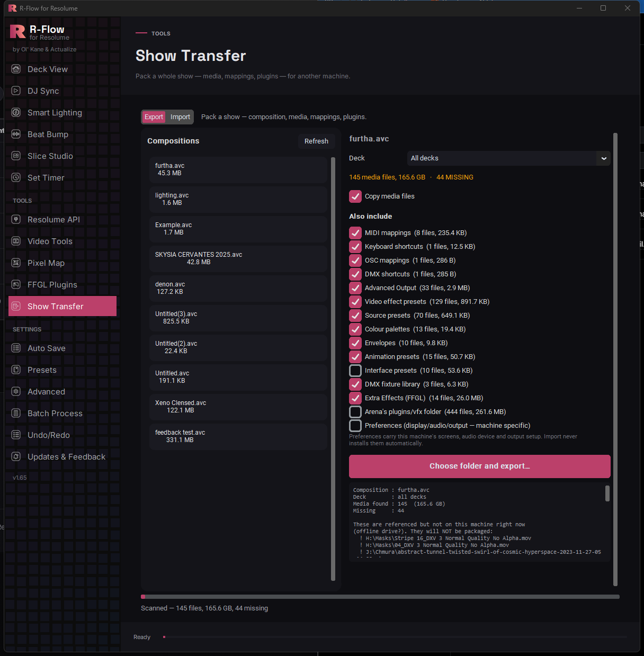The width and height of the screenshot is (644, 656).
Task: Uncheck Advanced Output option
Action: tap(355, 288)
